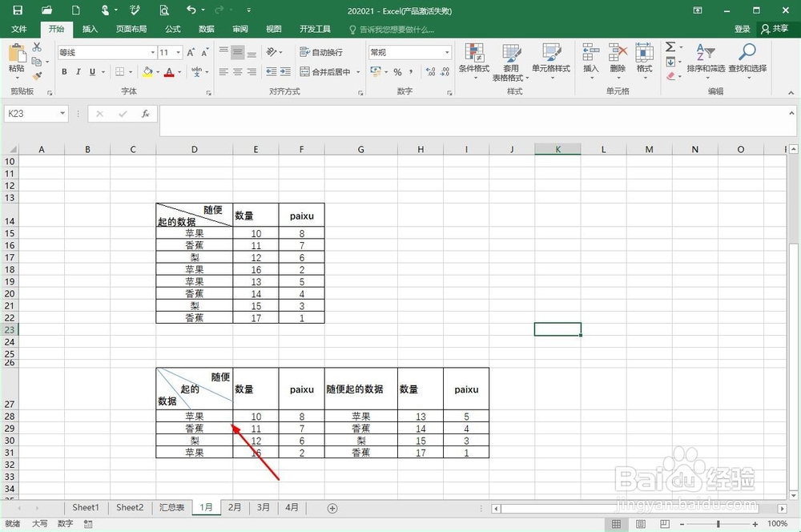Screen dimensions: 801x532
Task: Increase font size with larger A icon
Action: pyautogui.click(x=191, y=52)
